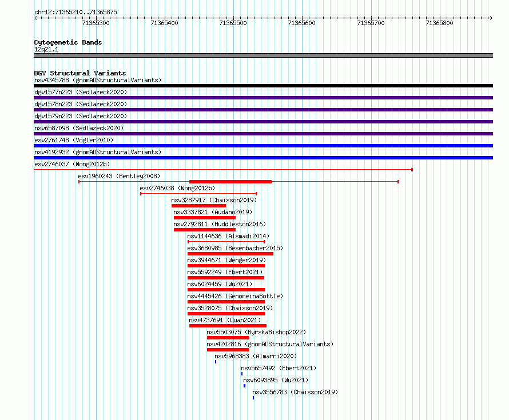Open nsv1144636 (Alsmadi2014) label

228,236
